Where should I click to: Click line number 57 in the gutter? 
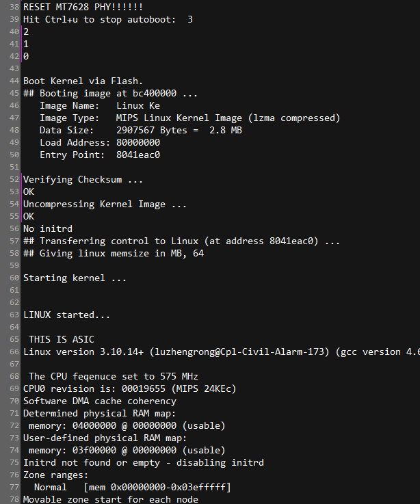14,241
